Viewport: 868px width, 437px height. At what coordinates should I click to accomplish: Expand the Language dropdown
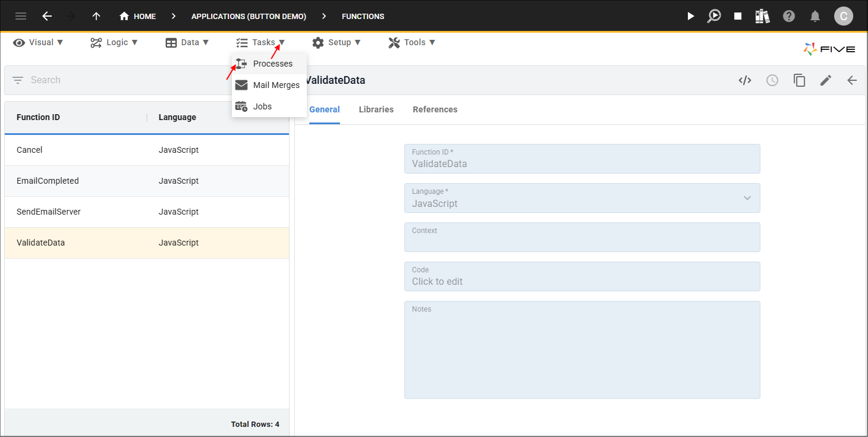pos(747,198)
